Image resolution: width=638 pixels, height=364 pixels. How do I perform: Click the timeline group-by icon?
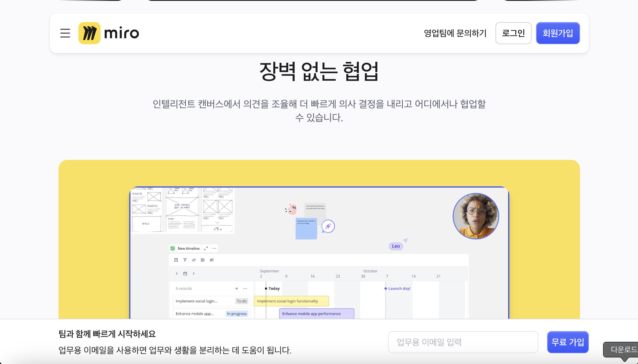[203, 260]
